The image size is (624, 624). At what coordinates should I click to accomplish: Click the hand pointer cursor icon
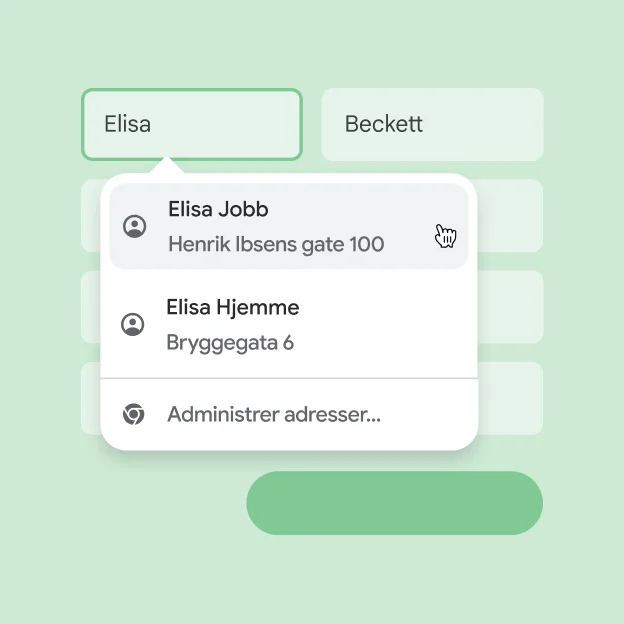[x=446, y=236]
